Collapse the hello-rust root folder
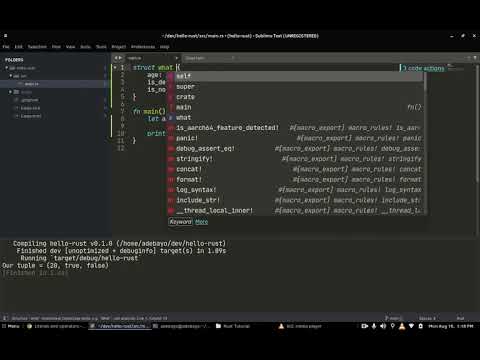Image resolution: width=480 pixels, height=360 pixels. (x=6, y=68)
